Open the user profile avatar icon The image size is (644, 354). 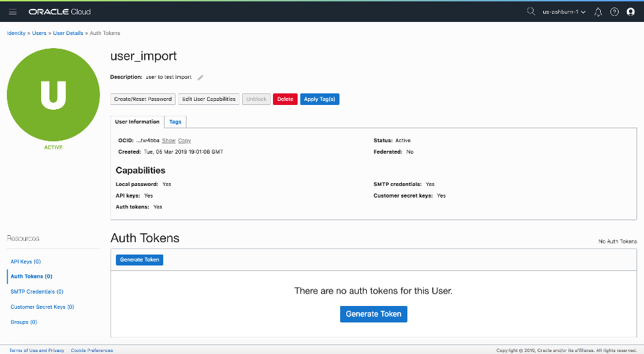pos(630,12)
